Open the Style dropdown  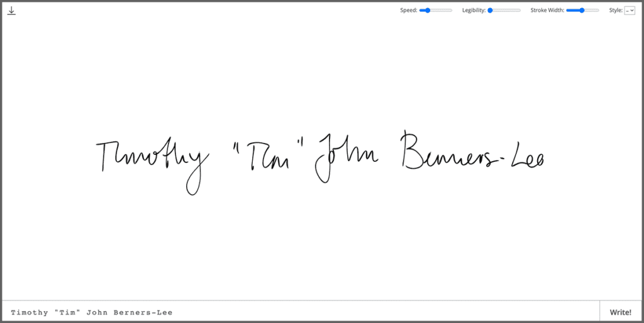[x=629, y=10]
